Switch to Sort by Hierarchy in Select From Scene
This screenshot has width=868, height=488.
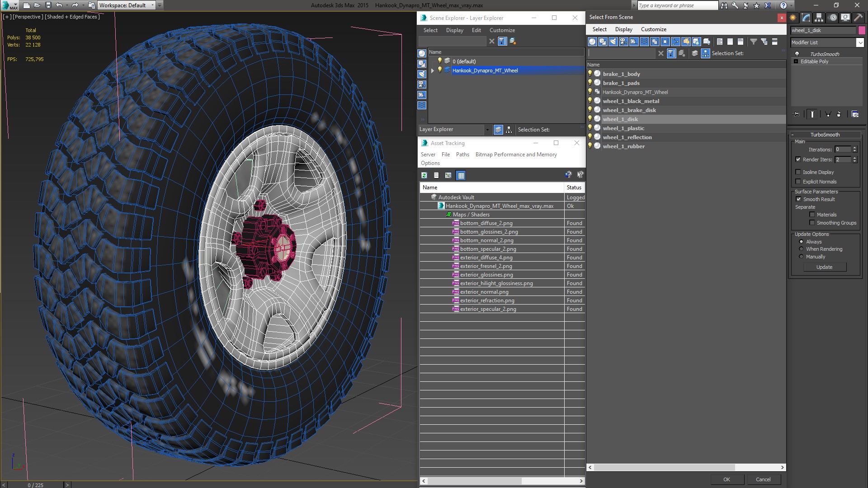pos(706,53)
